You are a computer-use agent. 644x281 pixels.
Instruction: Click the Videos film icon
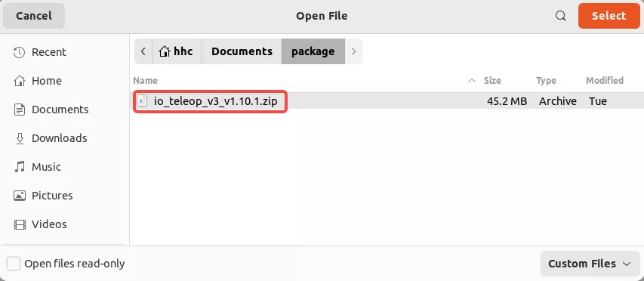[x=20, y=224]
